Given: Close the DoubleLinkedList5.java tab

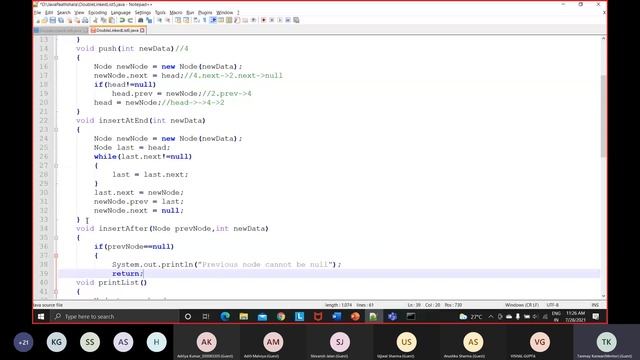Looking at the screenshot, I should point(142,30).
